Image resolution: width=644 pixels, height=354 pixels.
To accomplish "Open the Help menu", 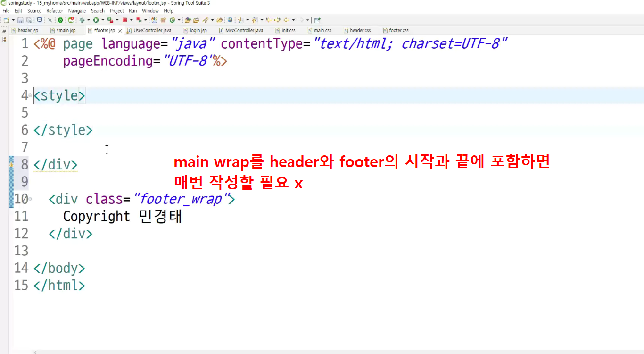I will (168, 11).
